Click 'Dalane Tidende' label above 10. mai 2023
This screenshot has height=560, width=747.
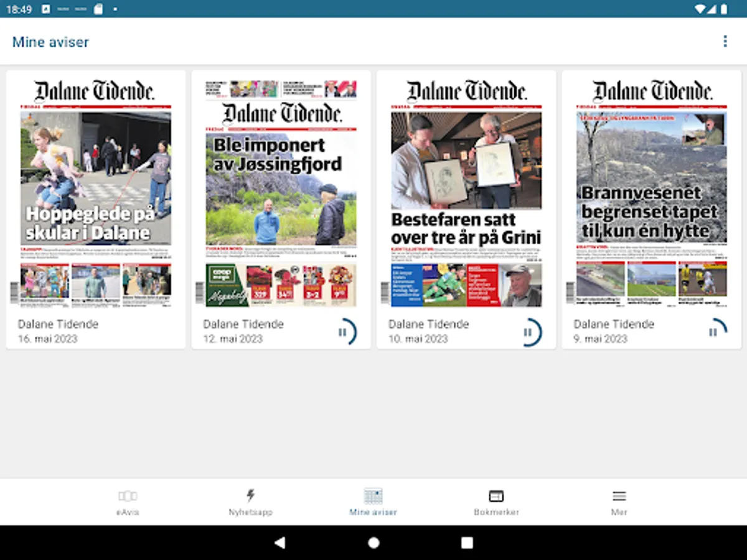coord(429,324)
